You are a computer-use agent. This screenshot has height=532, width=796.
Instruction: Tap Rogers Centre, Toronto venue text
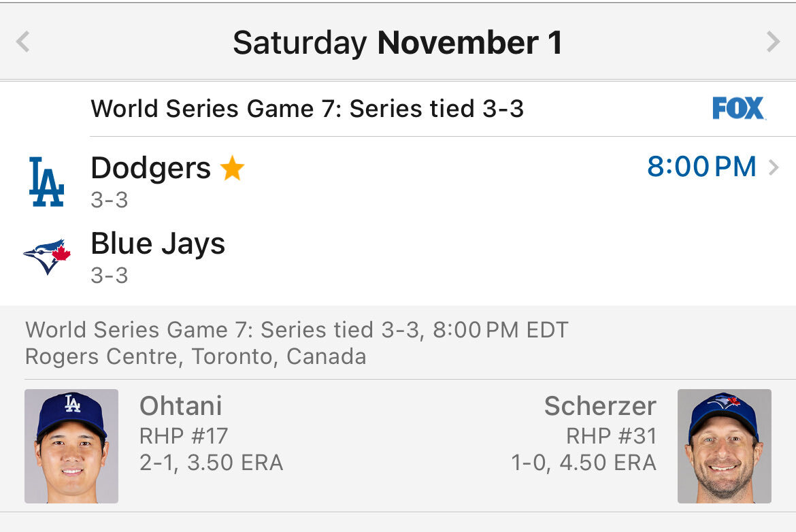click(195, 356)
